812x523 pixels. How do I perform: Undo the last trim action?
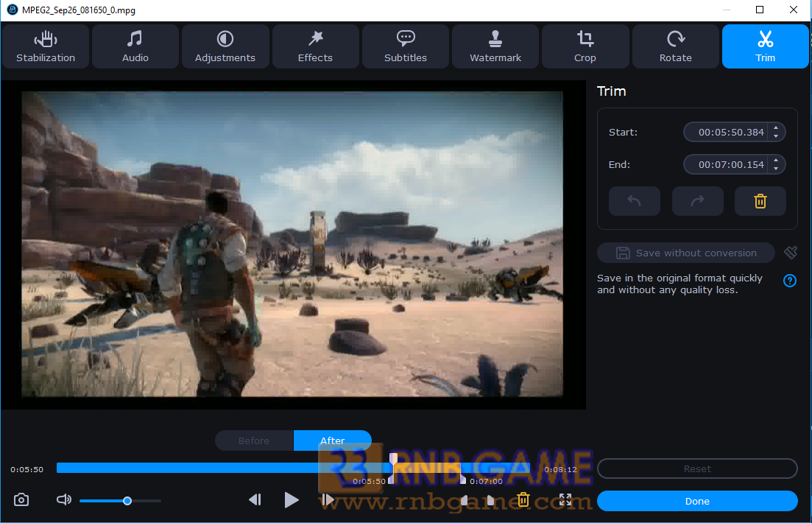[635, 201]
